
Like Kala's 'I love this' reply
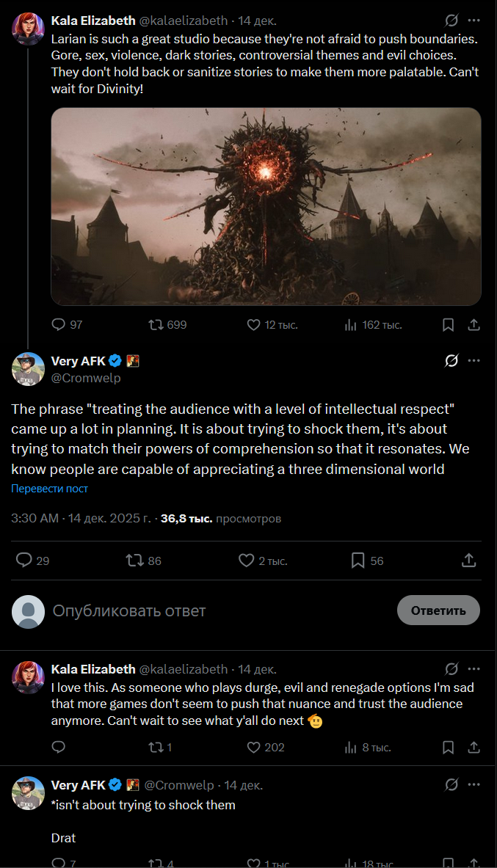[254, 747]
